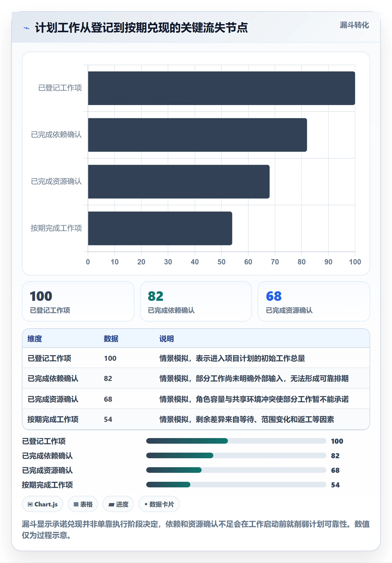Click the y-axis label 已完成依赖确认 in the chart
Viewport: 392px width, 563px height.
[56, 135]
